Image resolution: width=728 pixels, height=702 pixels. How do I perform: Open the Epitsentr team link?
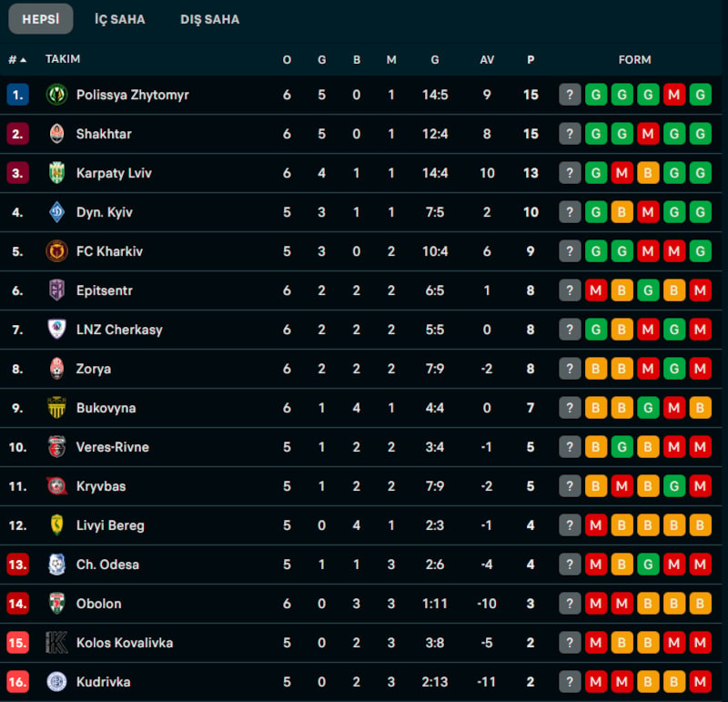(105, 290)
